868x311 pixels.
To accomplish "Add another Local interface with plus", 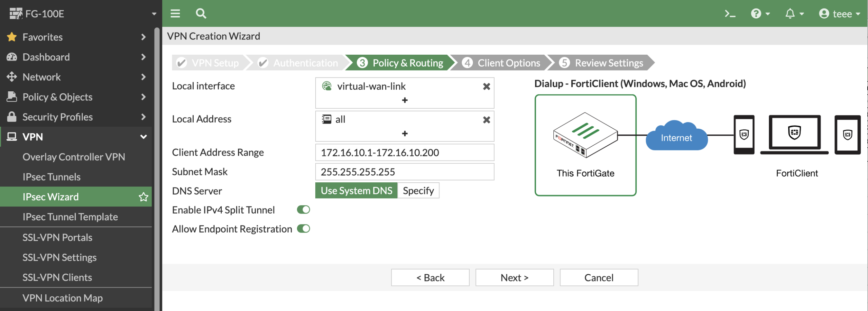I will pos(405,100).
